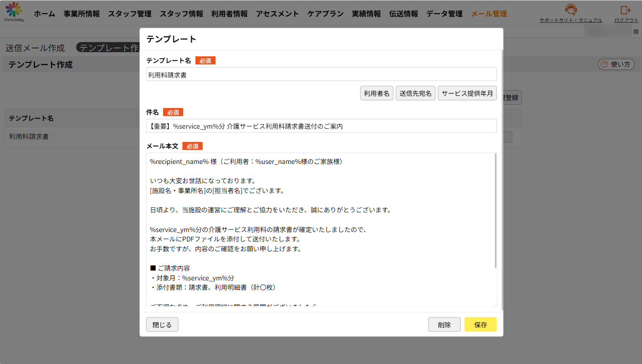Open 事業所情報 menu
Viewport: 642px width, 364px height.
pos(82,14)
